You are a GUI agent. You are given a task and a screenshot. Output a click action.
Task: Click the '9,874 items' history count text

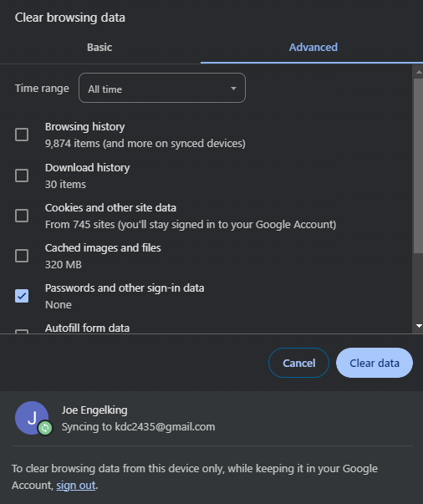pyautogui.click(x=145, y=144)
